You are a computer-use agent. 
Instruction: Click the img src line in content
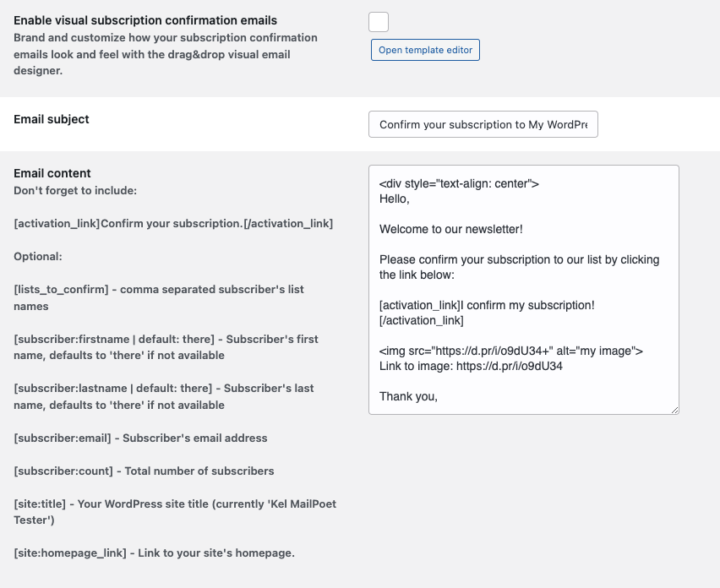511,351
